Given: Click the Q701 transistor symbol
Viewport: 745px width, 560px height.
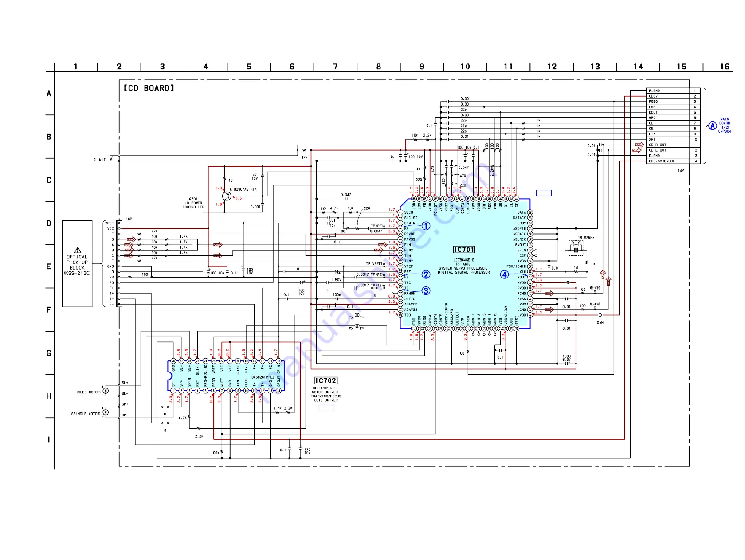Looking at the screenshot, I should [x=227, y=196].
